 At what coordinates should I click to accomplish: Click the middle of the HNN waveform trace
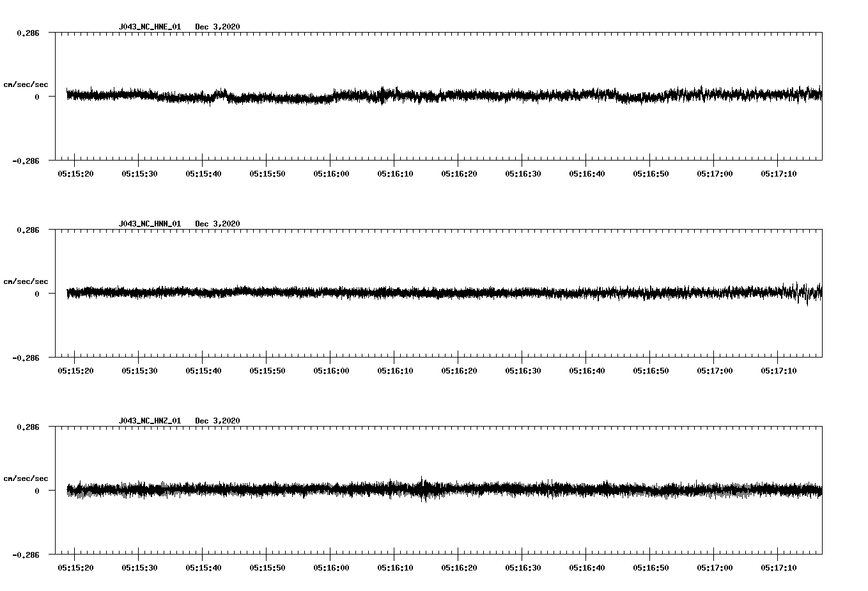(x=441, y=294)
